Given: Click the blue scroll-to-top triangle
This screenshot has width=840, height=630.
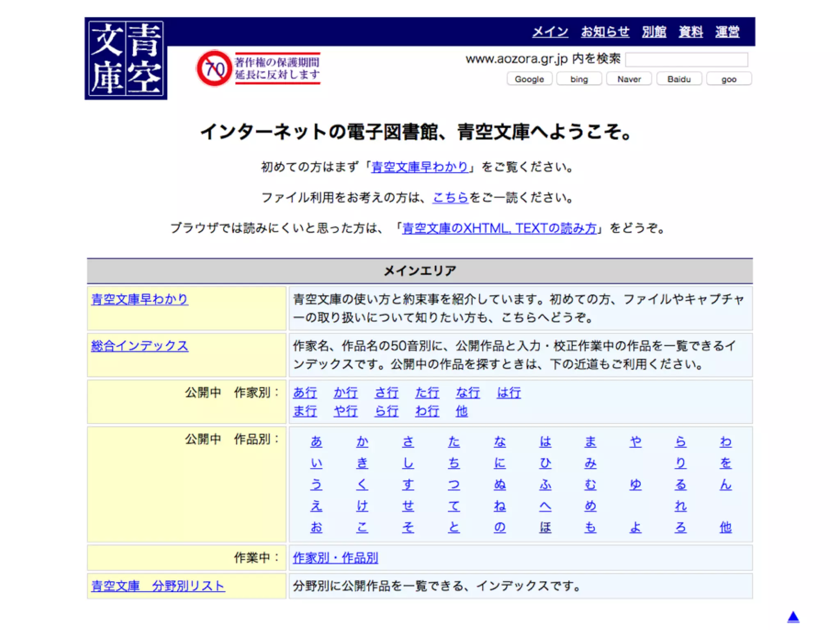Looking at the screenshot, I should [793, 616].
